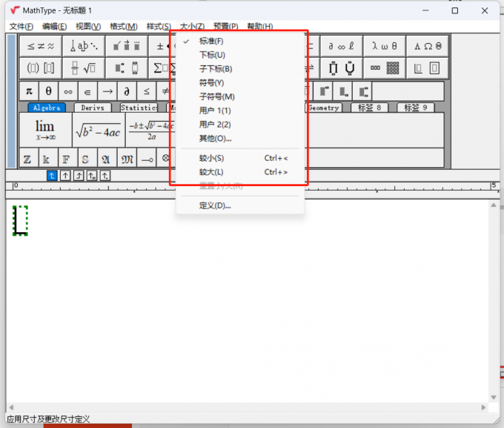Open the 帮助(H) menu
This screenshot has height=428, width=504.
tap(260, 27)
